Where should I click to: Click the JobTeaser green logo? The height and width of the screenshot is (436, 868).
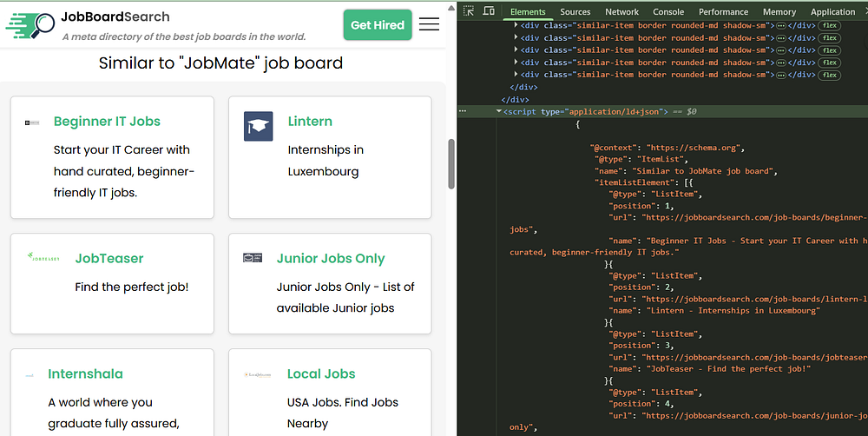(x=43, y=258)
